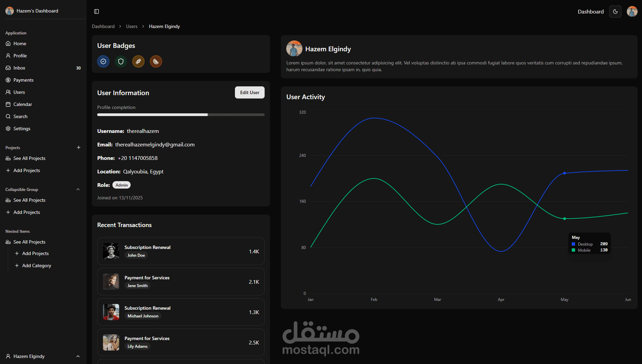Click the candy badge icon

pyautogui.click(x=138, y=61)
